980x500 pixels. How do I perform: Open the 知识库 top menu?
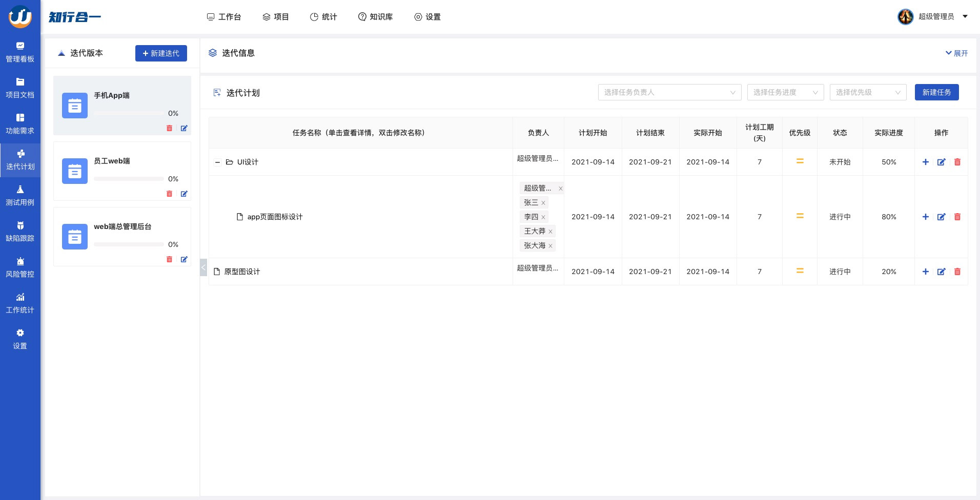[x=375, y=17]
